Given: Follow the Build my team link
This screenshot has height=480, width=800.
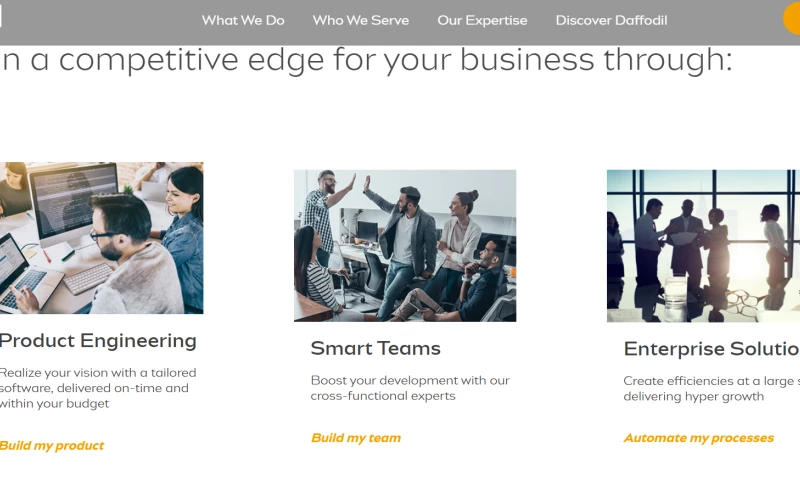Looking at the screenshot, I should pyautogui.click(x=356, y=438).
